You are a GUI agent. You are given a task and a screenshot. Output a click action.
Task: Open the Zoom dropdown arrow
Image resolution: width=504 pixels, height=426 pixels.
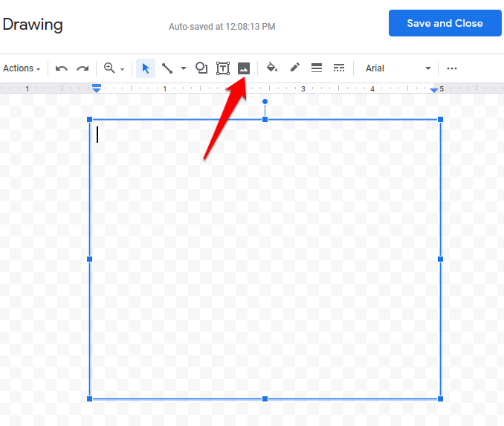point(122,69)
